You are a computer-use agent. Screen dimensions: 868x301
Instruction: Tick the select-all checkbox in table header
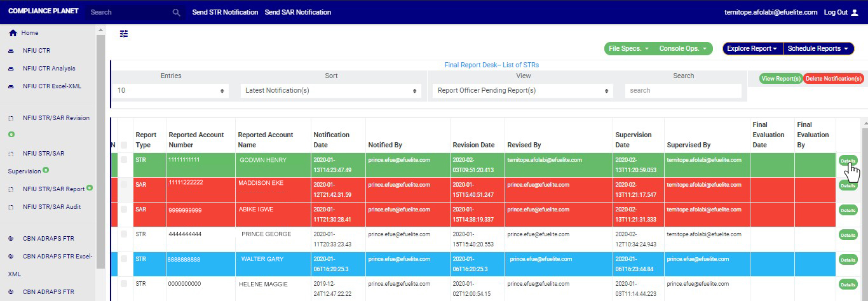(x=124, y=127)
